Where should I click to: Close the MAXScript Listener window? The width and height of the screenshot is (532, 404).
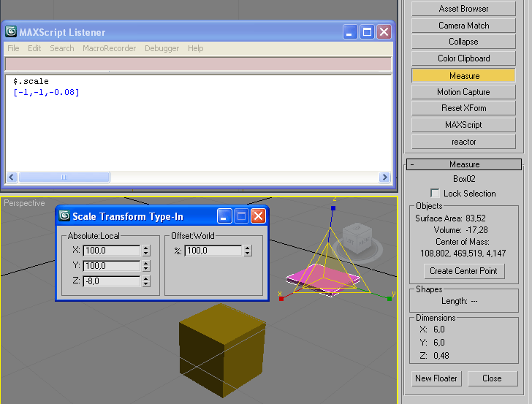tap(384, 32)
